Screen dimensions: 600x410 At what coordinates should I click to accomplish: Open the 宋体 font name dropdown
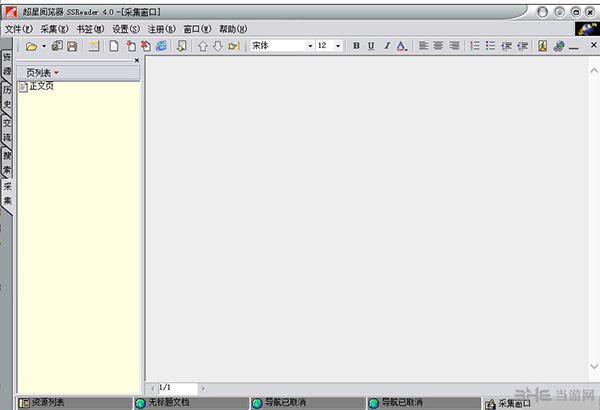tap(310, 46)
